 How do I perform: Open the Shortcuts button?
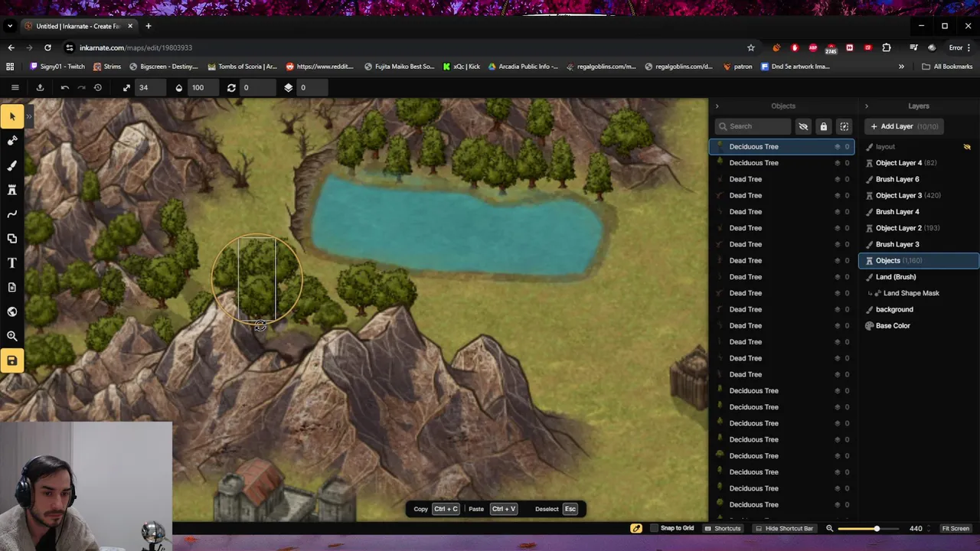[723, 528]
